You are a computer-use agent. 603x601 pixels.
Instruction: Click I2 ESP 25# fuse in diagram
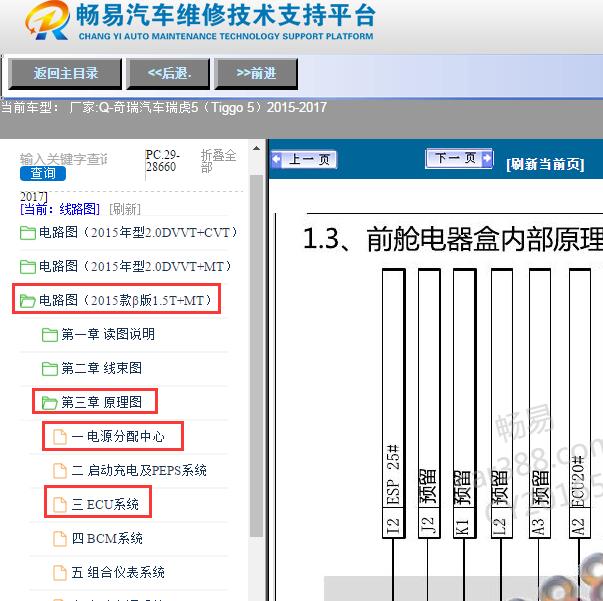point(393,403)
